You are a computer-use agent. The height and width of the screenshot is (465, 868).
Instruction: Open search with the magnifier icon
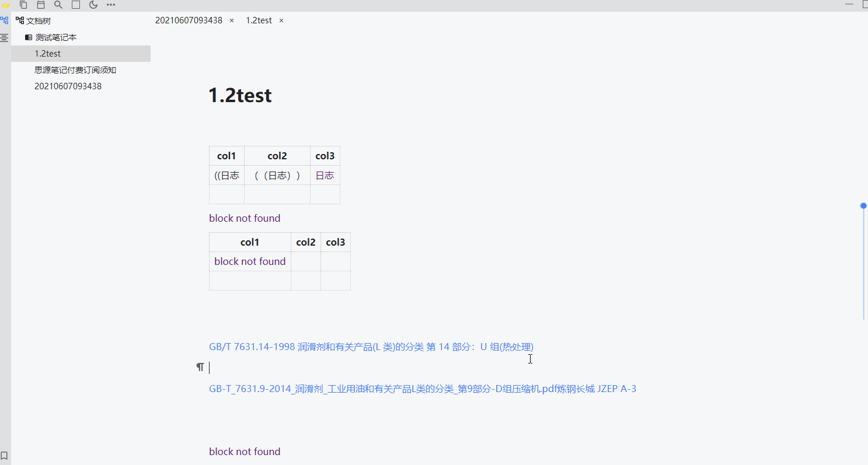[x=58, y=5]
